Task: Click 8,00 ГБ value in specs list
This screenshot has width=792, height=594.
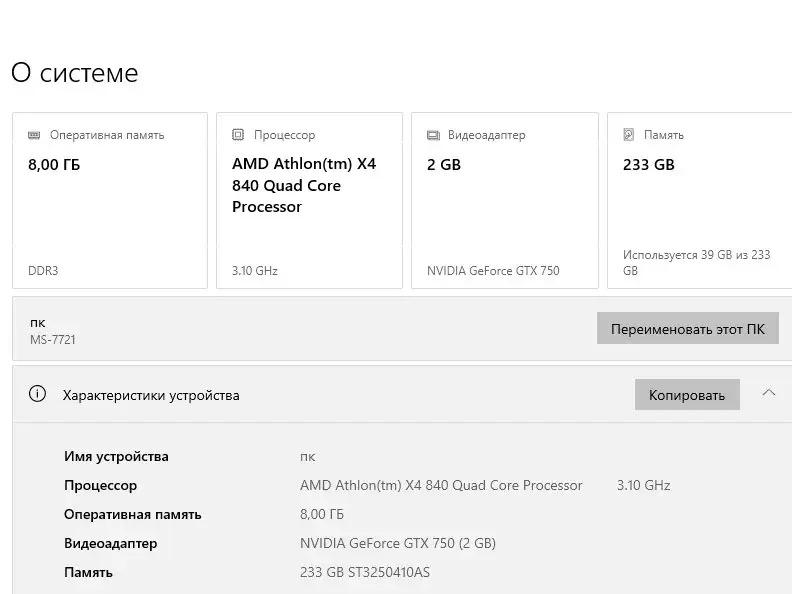Action: pos(322,514)
